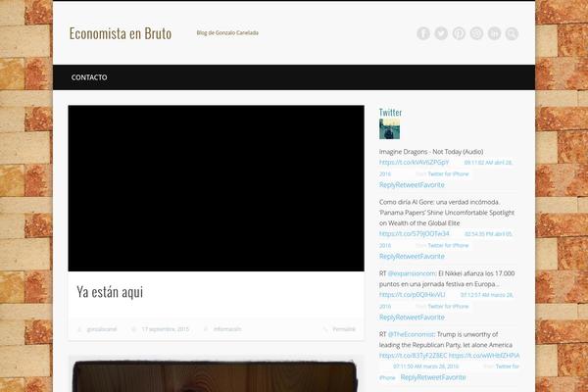Image resolution: width=588 pixels, height=392 pixels.
Task: Click Twitter for iPhone under Nikkei tweet
Action: [448, 307]
